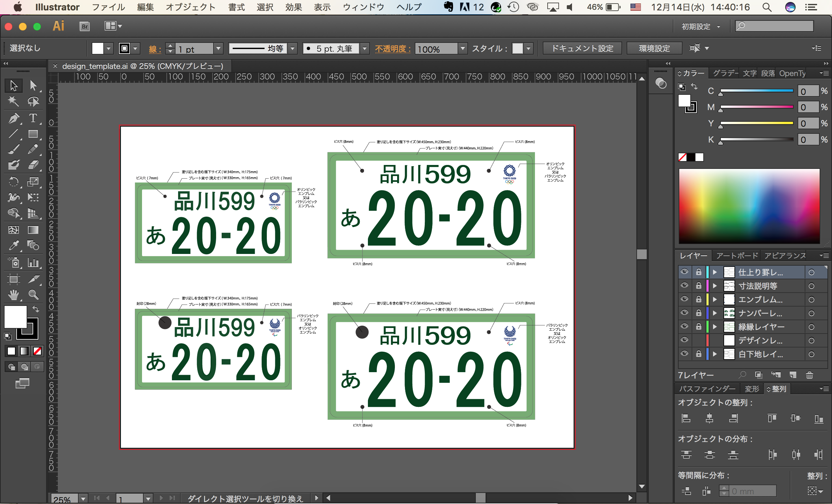Select the Rectangle tool
832x504 pixels.
click(x=33, y=134)
